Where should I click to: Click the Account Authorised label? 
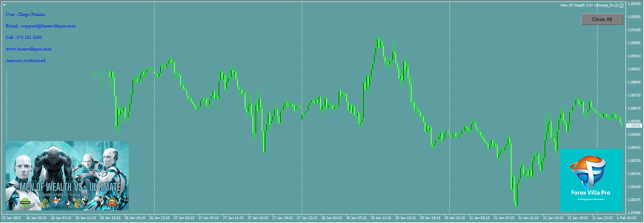coord(25,60)
